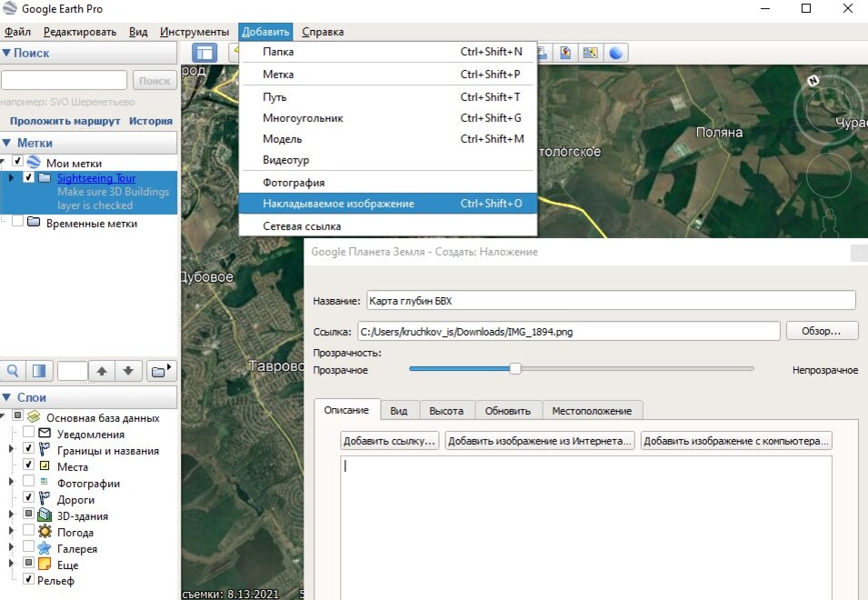The width and height of the screenshot is (868, 600).
Task: Uncheck the Места layer checkbox
Action: point(29,464)
